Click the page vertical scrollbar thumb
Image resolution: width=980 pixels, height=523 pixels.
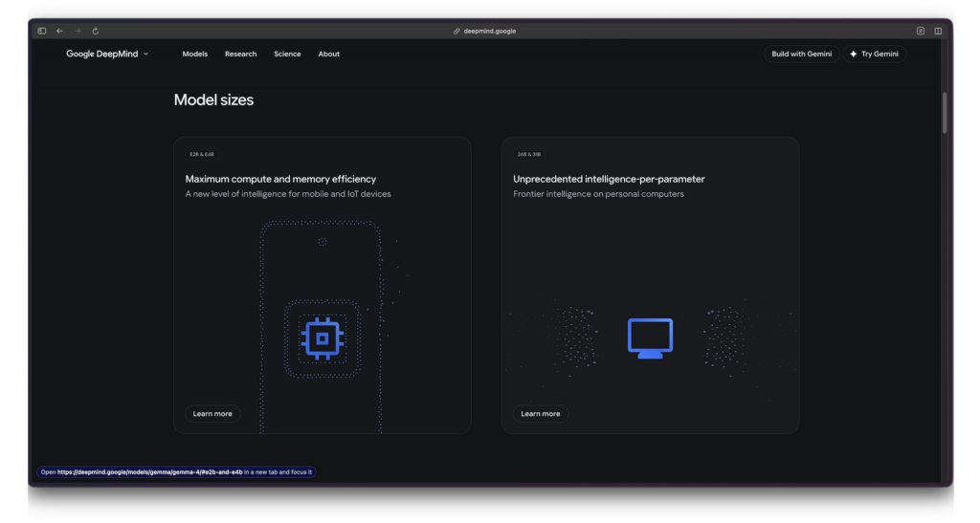point(945,112)
